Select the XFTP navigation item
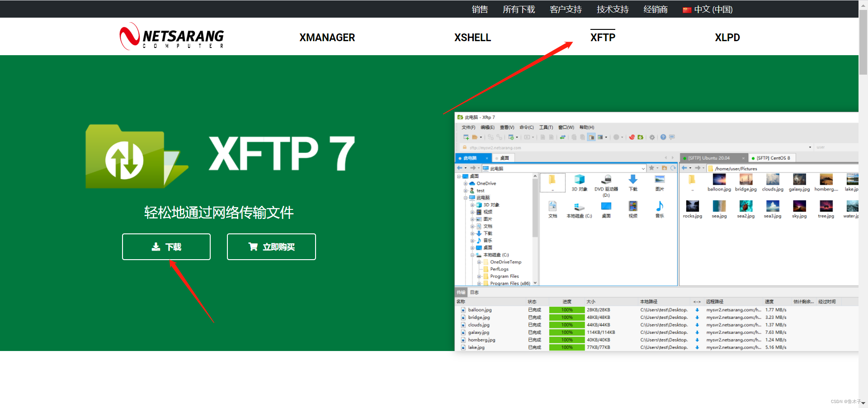This screenshot has height=408, width=868. (x=603, y=38)
